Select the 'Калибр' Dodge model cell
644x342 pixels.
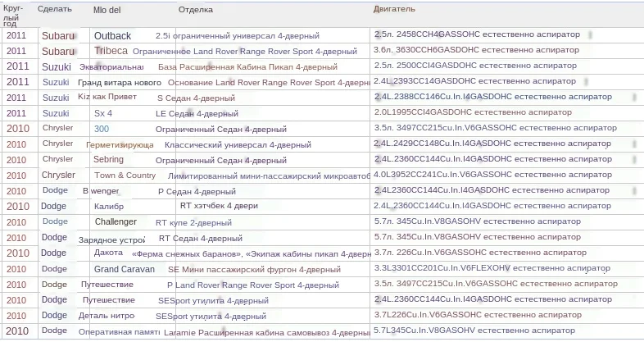(x=109, y=207)
